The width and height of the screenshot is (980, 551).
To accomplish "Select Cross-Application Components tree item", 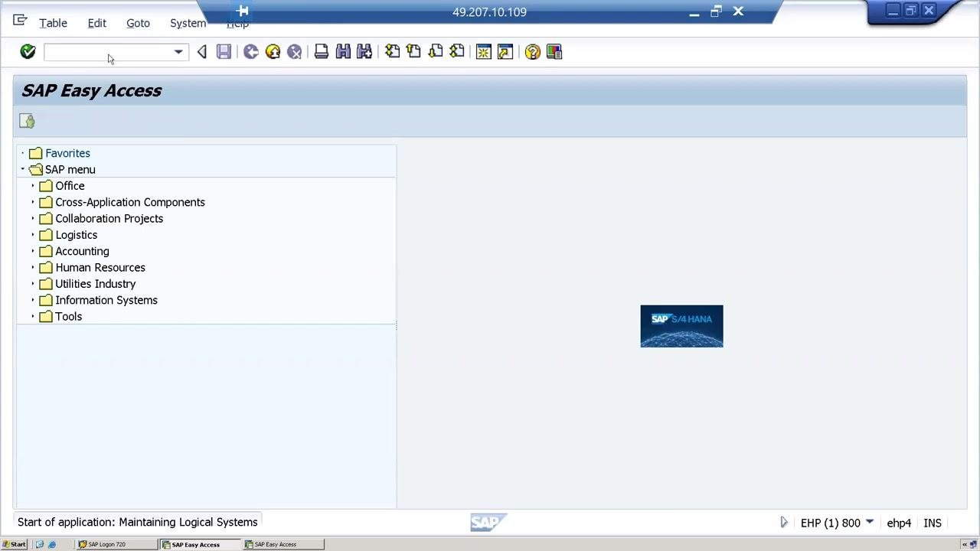I will click(130, 202).
